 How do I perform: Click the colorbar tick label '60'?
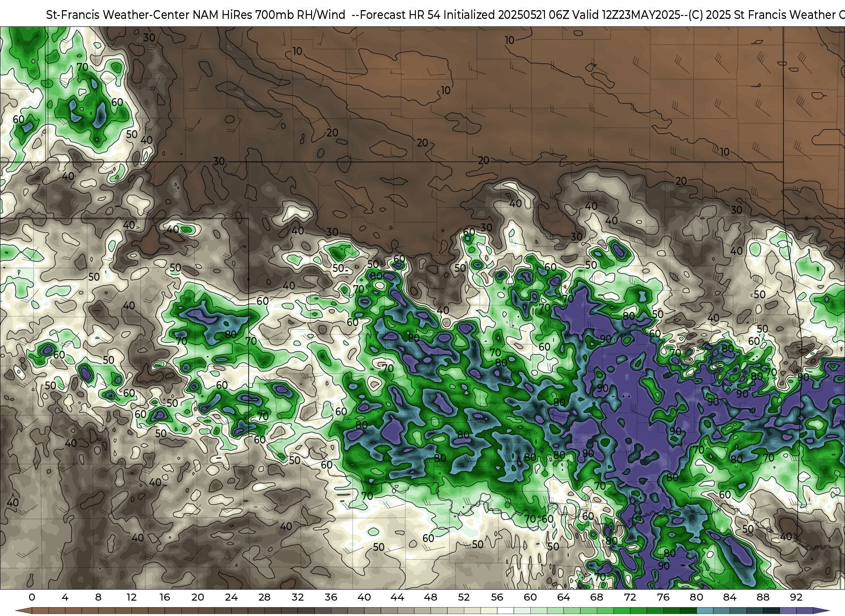pos(530,597)
